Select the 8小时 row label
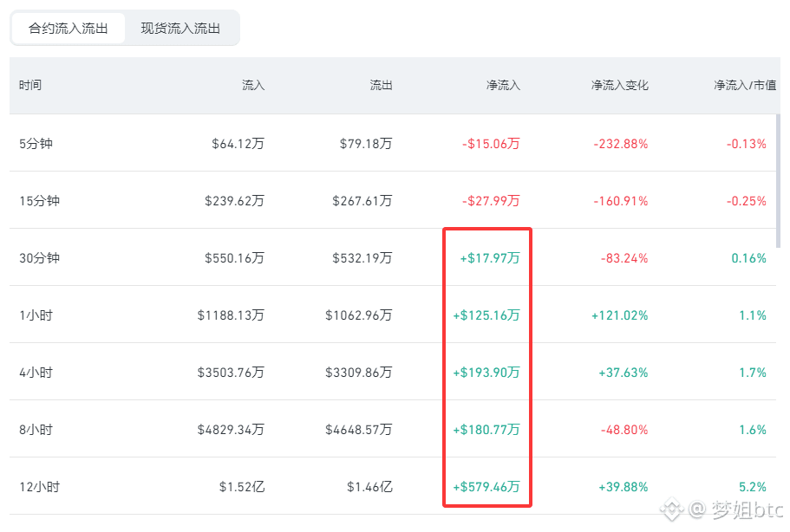The height and width of the screenshot is (532, 790). coord(36,430)
